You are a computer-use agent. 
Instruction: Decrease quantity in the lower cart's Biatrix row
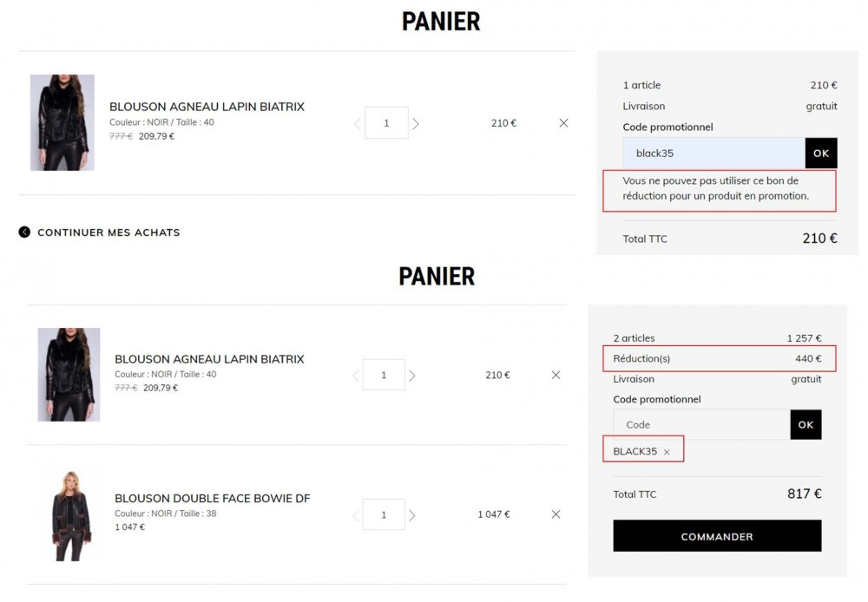click(x=355, y=376)
